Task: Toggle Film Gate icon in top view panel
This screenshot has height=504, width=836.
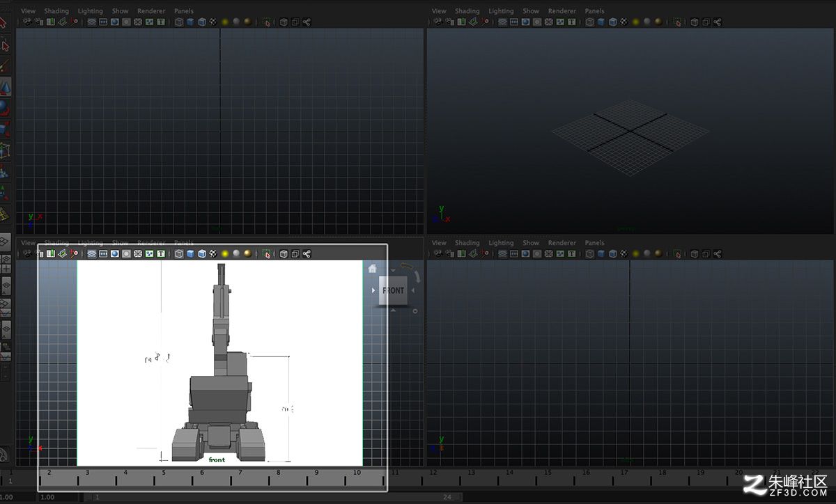Action: coord(103,22)
